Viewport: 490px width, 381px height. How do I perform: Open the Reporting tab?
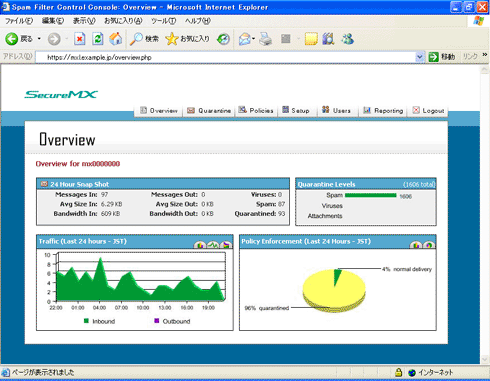383,110
